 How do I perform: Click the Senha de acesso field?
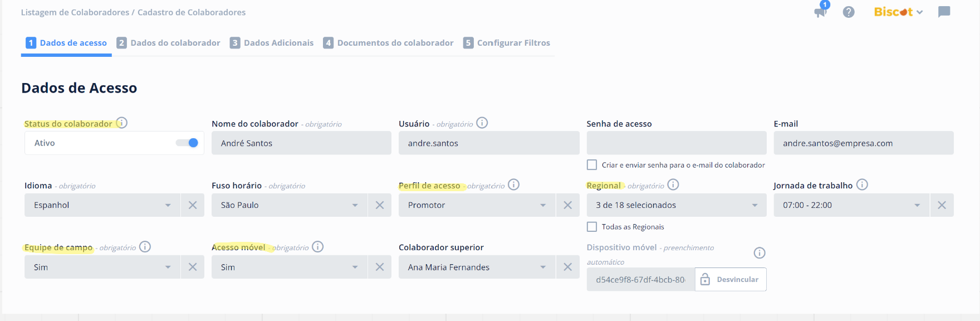[676, 143]
